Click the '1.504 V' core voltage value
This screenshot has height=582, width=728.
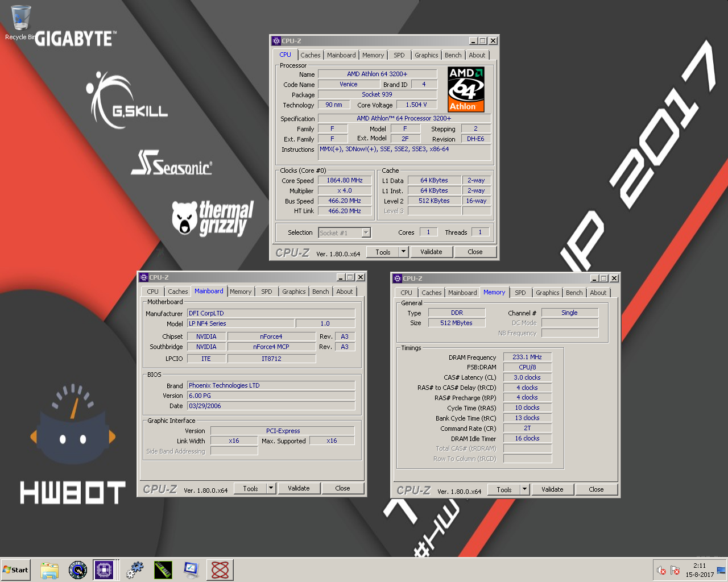click(416, 105)
